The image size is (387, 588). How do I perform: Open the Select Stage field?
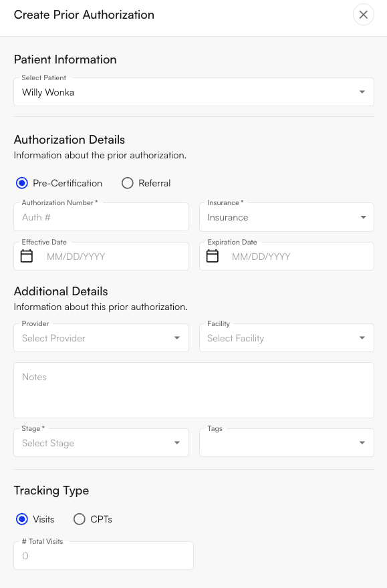point(101,443)
